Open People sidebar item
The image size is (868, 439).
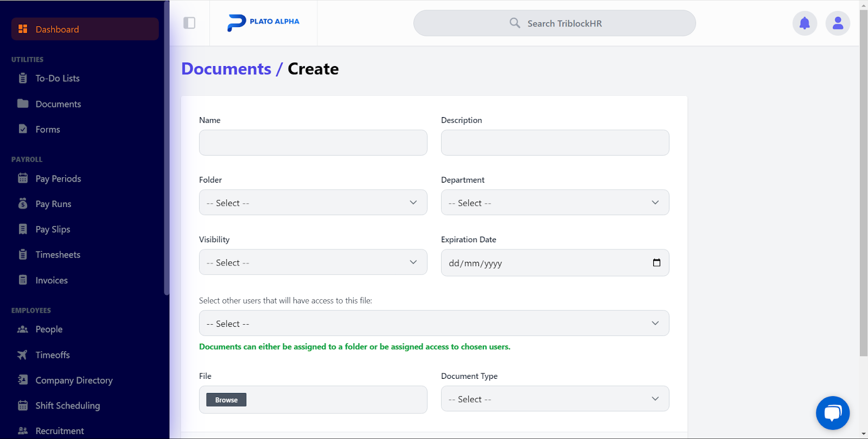click(49, 329)
